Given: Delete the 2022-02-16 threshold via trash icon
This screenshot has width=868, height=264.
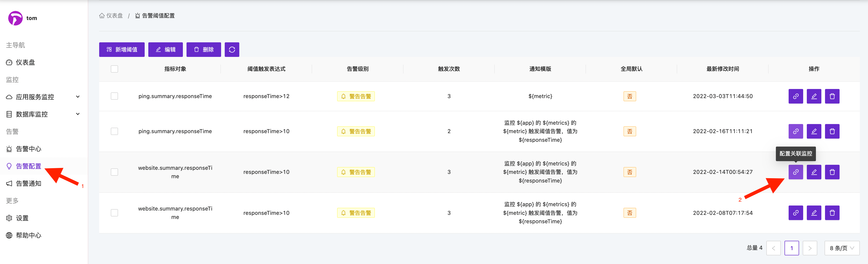Looking at the screenshot, I should tap(832, 131).
